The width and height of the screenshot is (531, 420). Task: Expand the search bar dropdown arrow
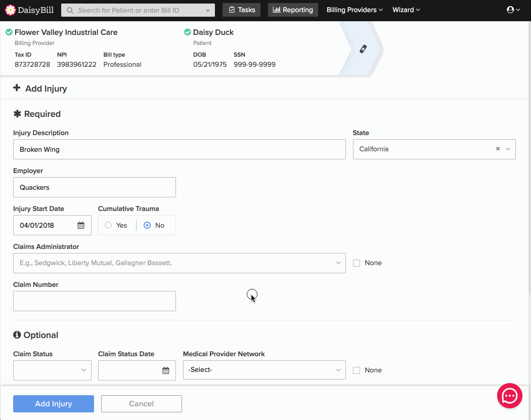[x=207, y=11]
